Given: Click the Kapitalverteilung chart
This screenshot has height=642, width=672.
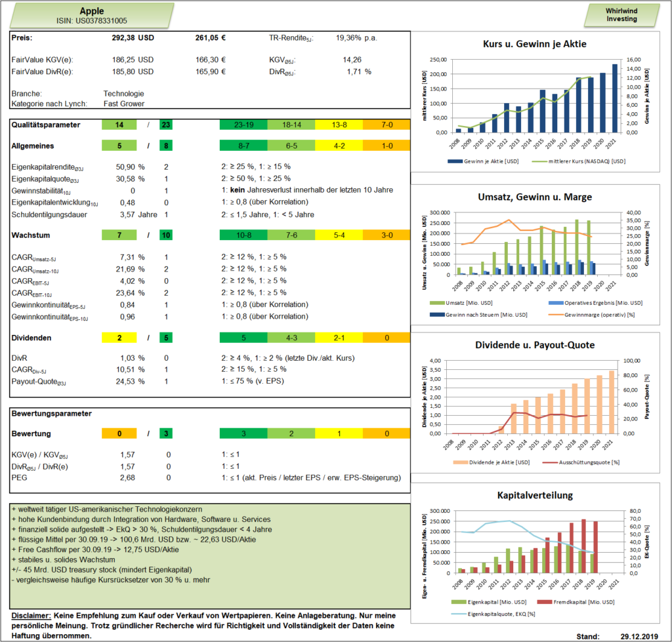Looking at the screenshot, I should 535,553.
